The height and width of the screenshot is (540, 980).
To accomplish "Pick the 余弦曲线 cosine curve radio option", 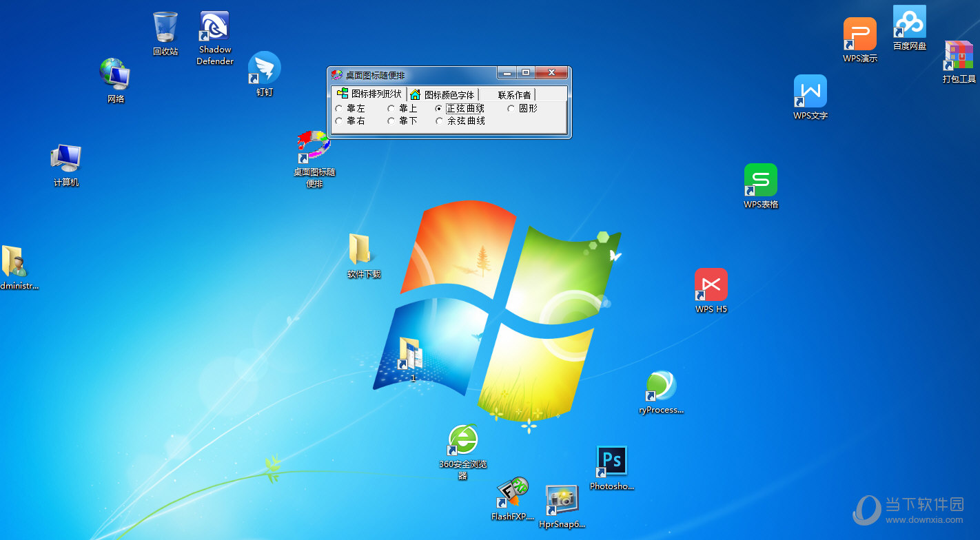I will click(460, 121).
